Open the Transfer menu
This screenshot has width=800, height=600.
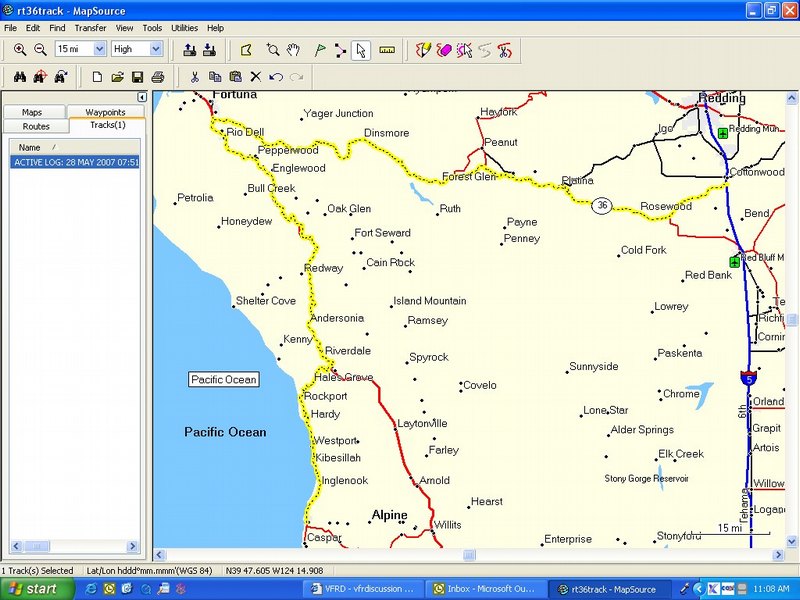(90, 28)
